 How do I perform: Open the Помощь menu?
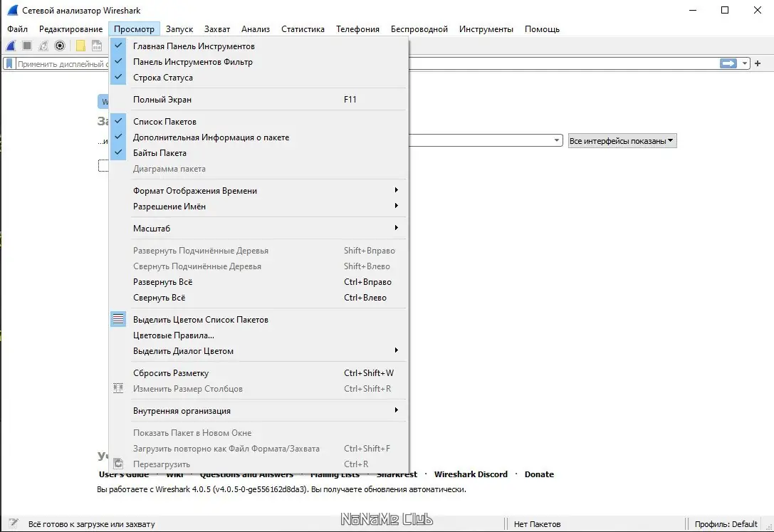(x=542, y=29)
